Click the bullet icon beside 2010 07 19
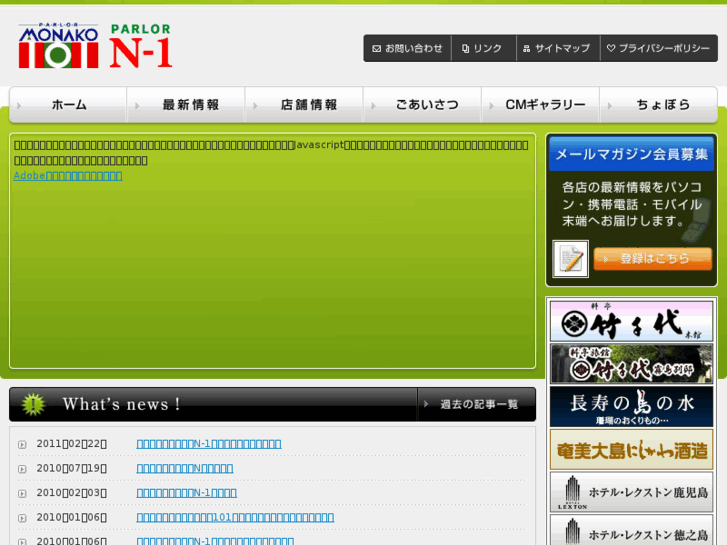This screenshot has height=545, width=727. pos(22,469)
